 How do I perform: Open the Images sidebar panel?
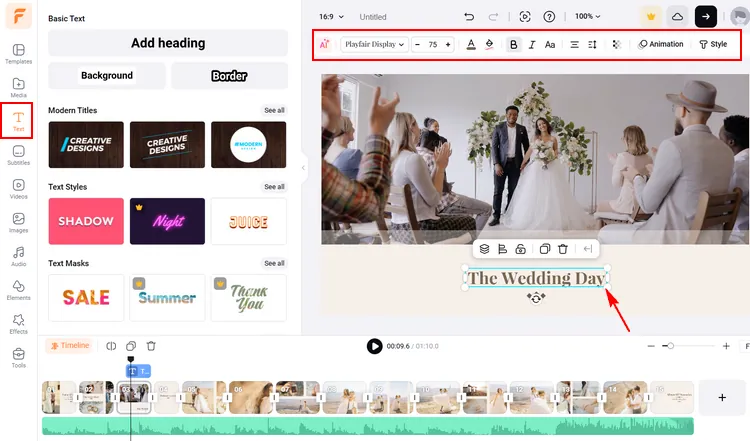(18, 223)
